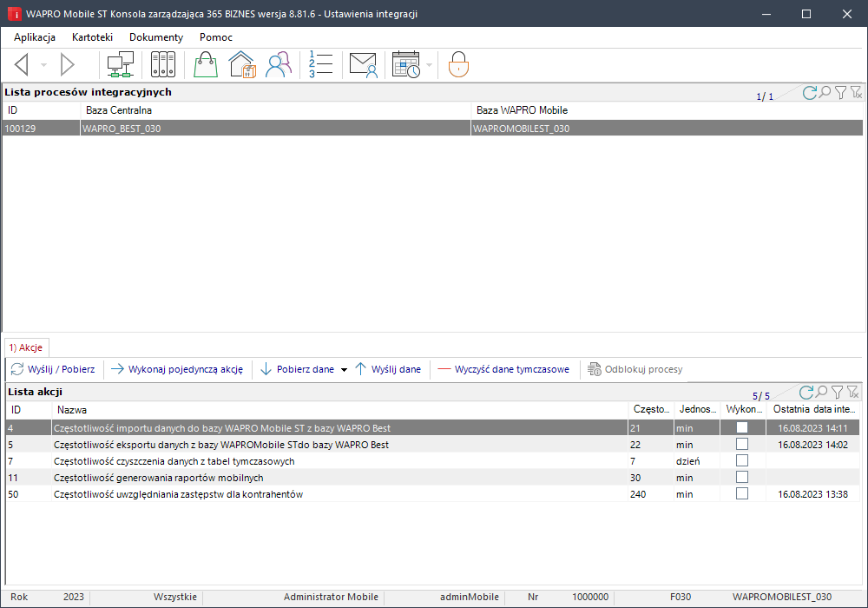Switch to the 1) Akcje tab
The height and width of the screenshot is (608, 868).
25,347
